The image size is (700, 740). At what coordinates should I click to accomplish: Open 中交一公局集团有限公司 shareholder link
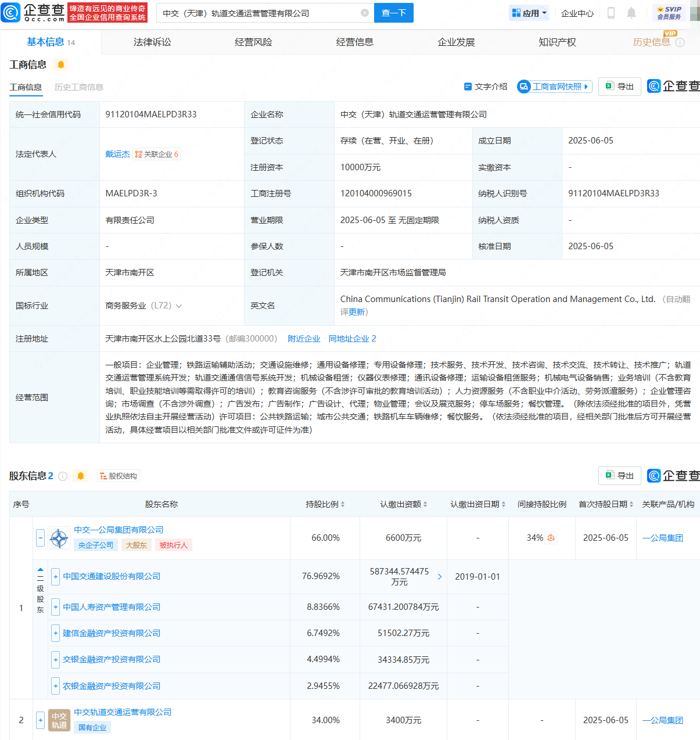(119, 530)
